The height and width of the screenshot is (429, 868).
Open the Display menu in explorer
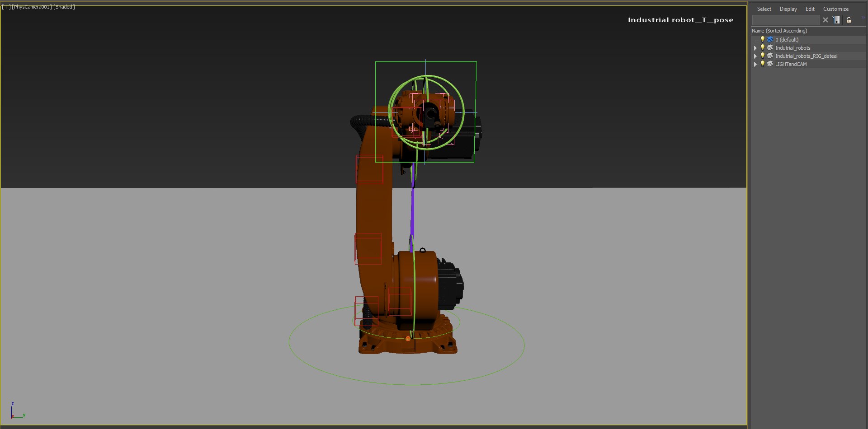tap(788, 9)
